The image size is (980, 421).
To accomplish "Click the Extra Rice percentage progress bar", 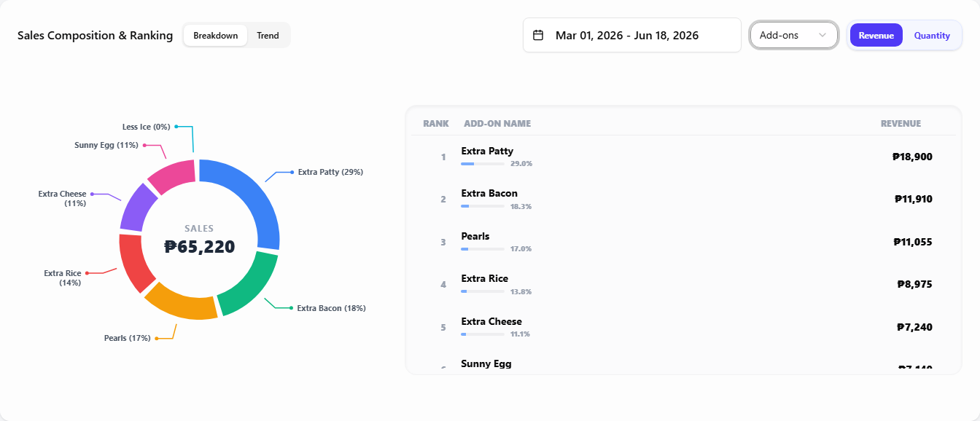I will tap(483, 291).
